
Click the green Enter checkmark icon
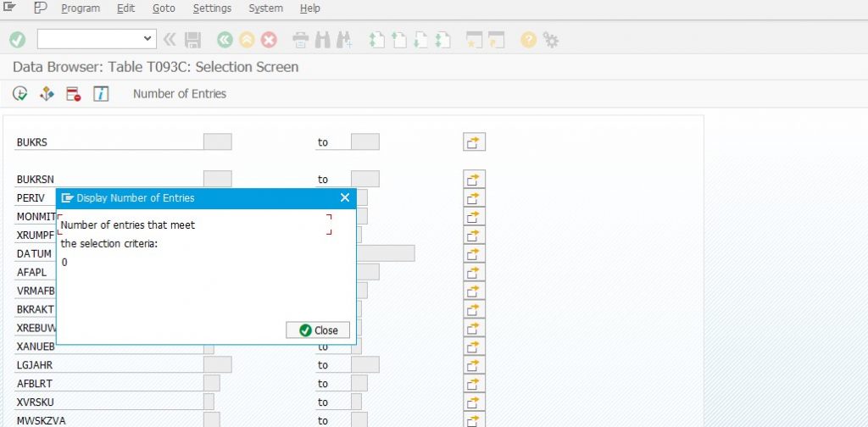coord(18,39)
